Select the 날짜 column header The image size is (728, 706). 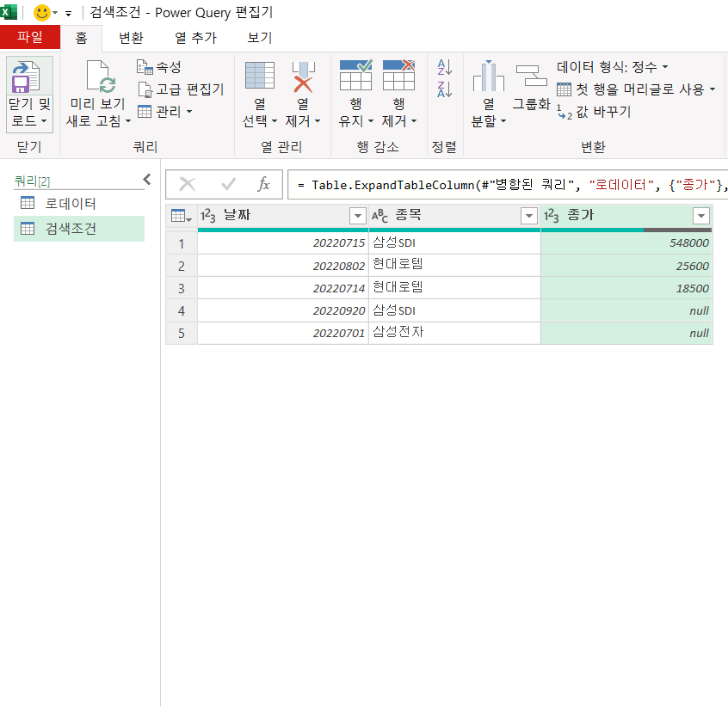[283, 216]
